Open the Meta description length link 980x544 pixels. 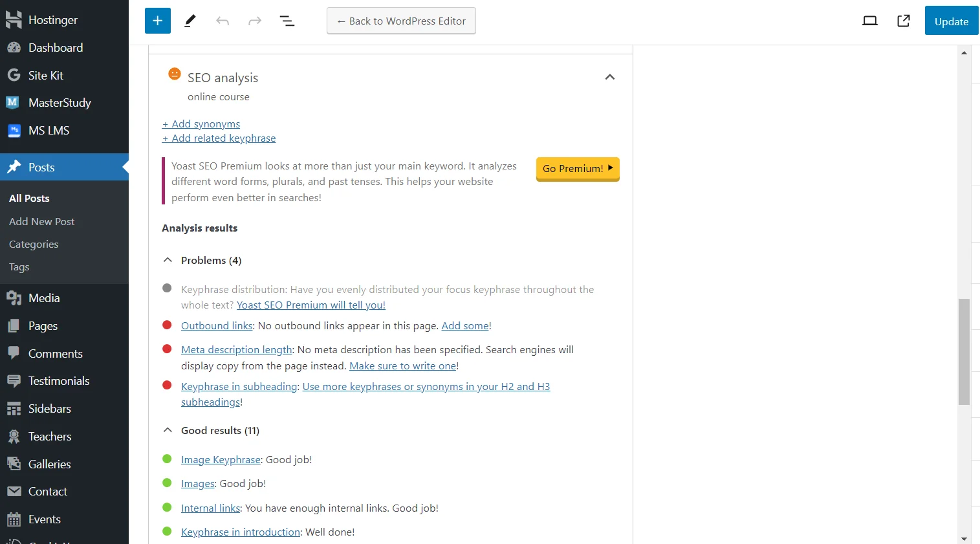tap(237, 350)
